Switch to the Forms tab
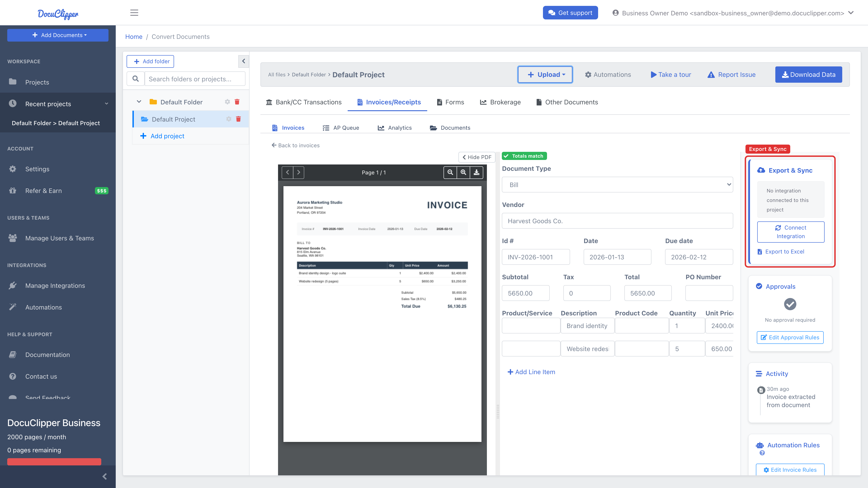The width and height of the screenshot is (868, 488). click(450, 102)
